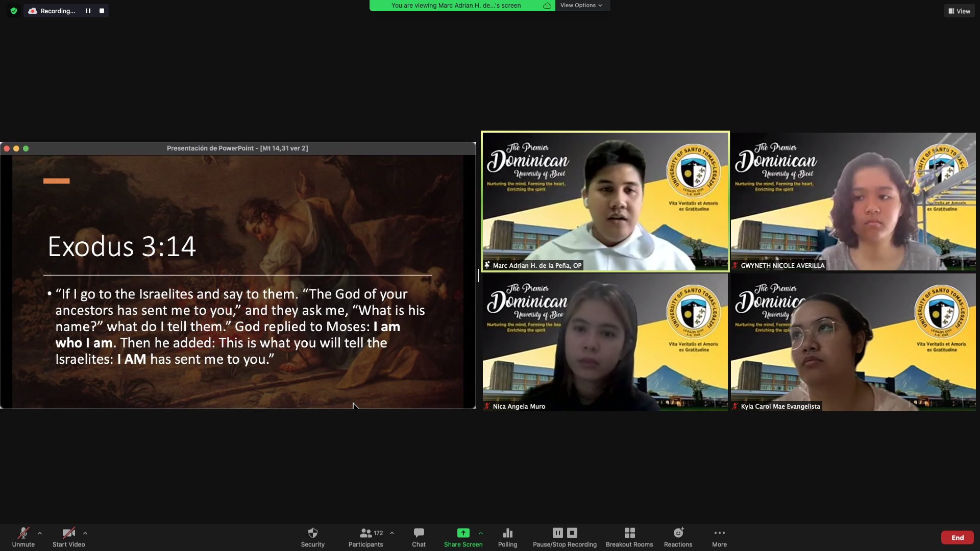
Task: Unmute the microphone
Action: (x=23, y=533)
